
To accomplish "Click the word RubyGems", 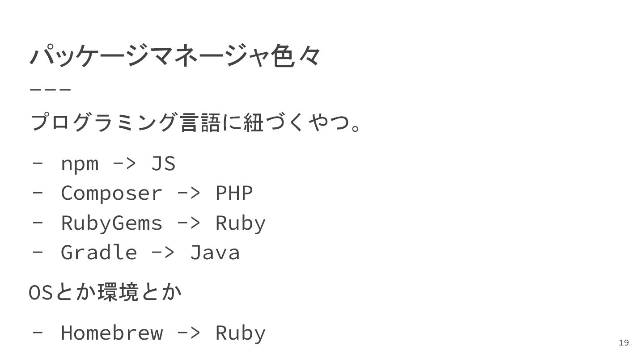I will [111, 223].
